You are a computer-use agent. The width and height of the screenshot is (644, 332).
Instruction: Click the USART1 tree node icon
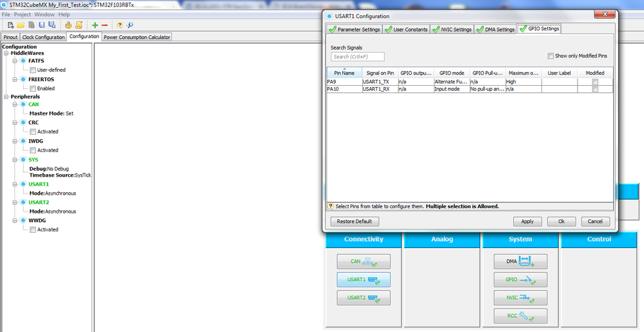pos(23,184)
